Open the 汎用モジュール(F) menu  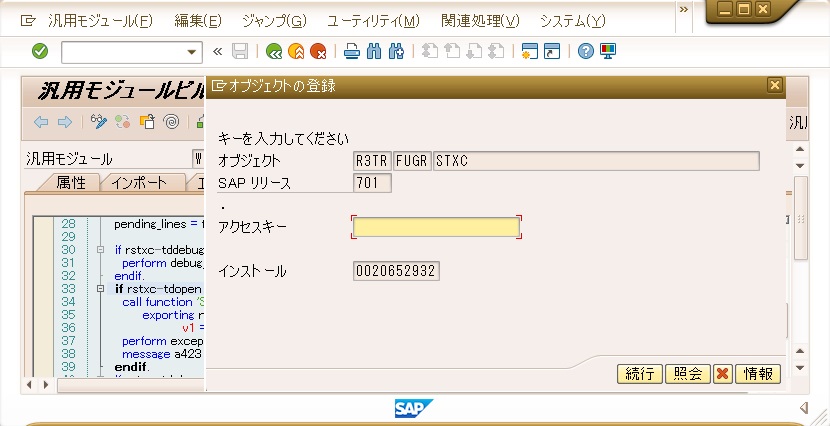tap(100, 20)
